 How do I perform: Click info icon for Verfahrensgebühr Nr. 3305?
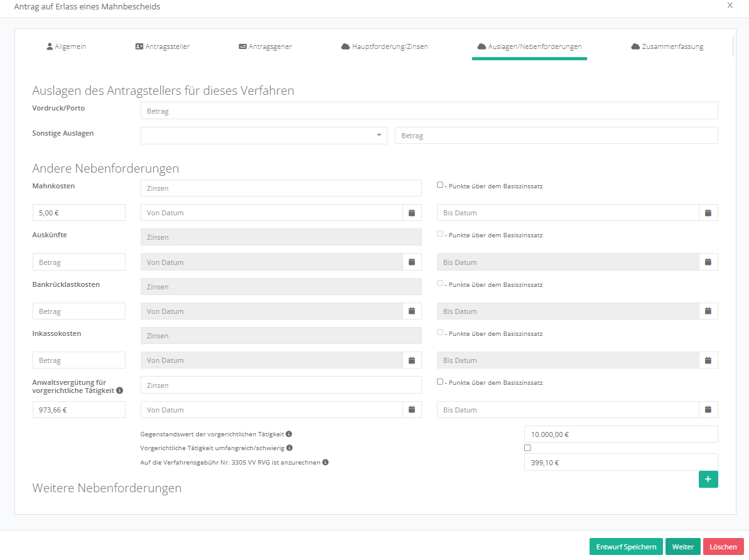(x=326, y=463)
